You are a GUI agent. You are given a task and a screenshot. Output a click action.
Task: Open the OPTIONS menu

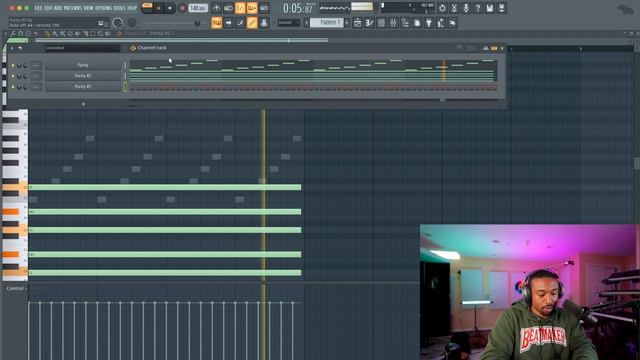tap(103, 8)
